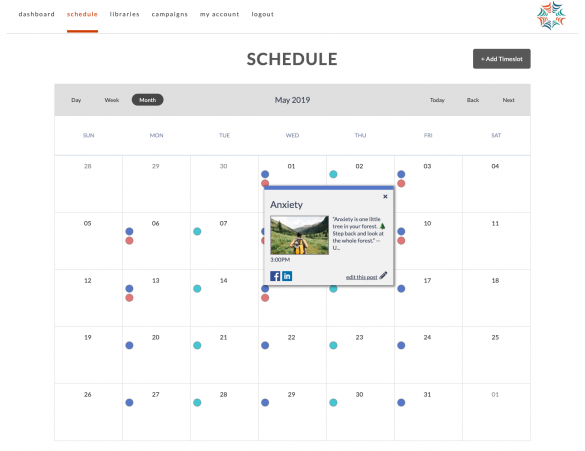This screenshot has height=451, width=585.
Task: Open the campaigns menu item
Action: click(170, 14)
